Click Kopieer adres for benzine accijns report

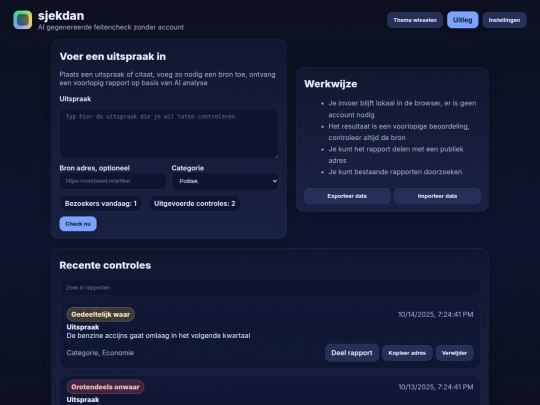[407, 353]
